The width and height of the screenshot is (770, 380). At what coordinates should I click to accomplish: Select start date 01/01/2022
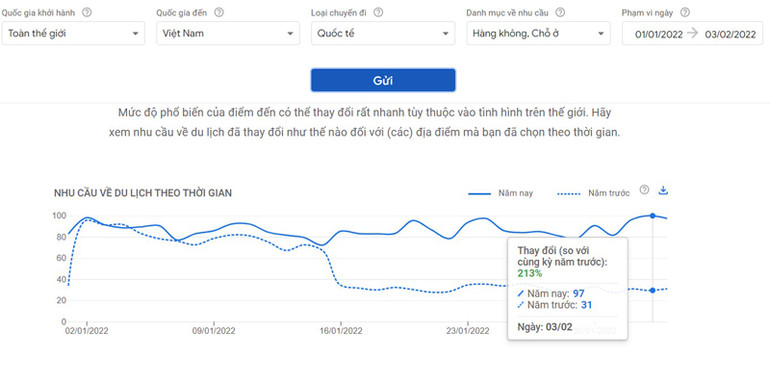659,34
